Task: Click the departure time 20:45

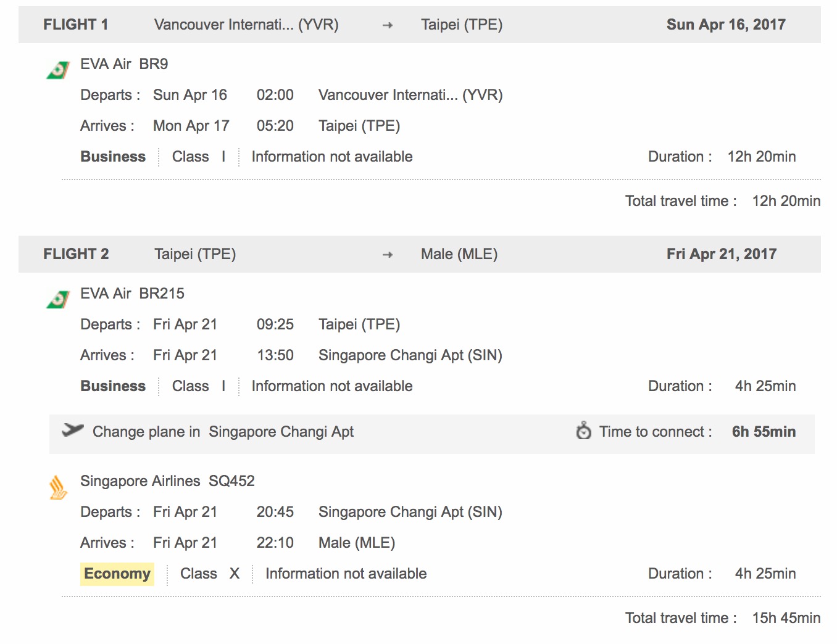Action: pos(275,512)
